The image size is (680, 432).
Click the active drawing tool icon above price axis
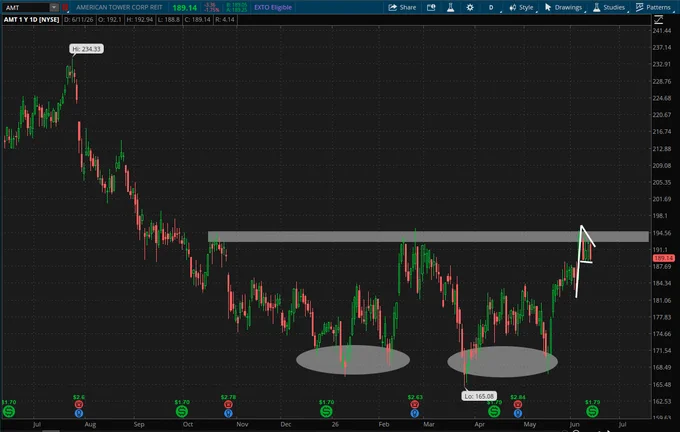coord(658,20)
